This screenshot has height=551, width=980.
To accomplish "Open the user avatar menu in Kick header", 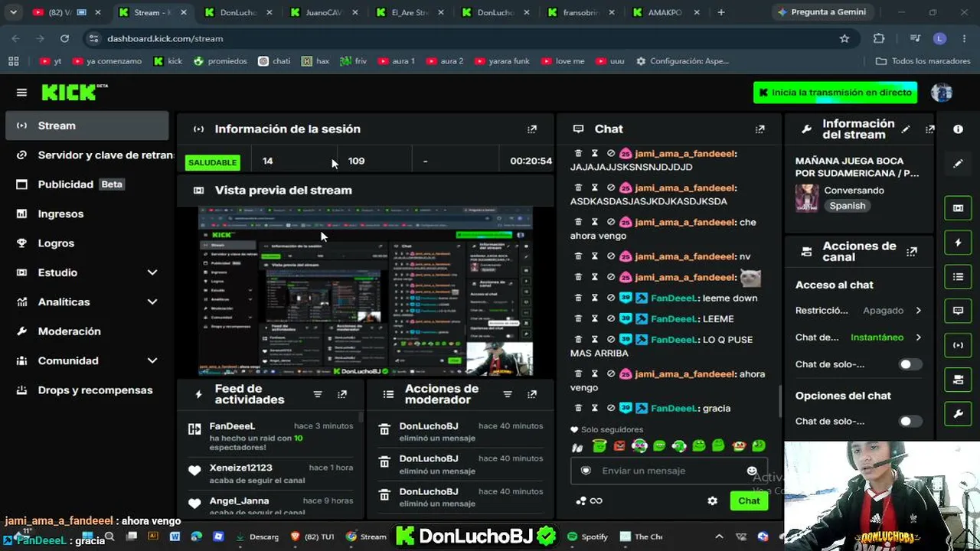I will (942, 93).
